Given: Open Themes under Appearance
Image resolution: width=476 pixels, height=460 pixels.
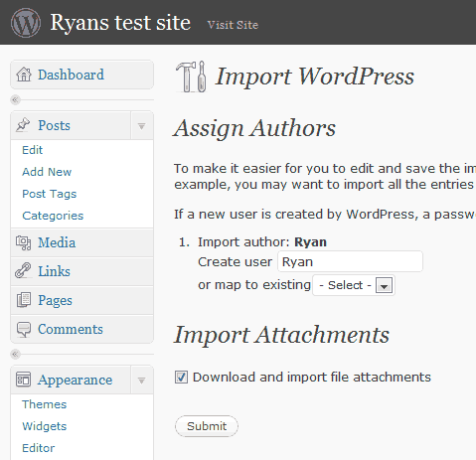Looking at the screenshot, I should point(45,404).
